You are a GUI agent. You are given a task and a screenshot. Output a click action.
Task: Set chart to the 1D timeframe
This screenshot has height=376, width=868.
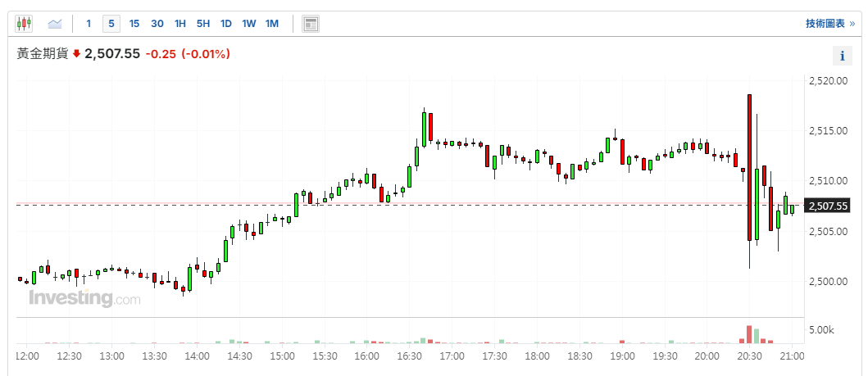pos(225,24)
